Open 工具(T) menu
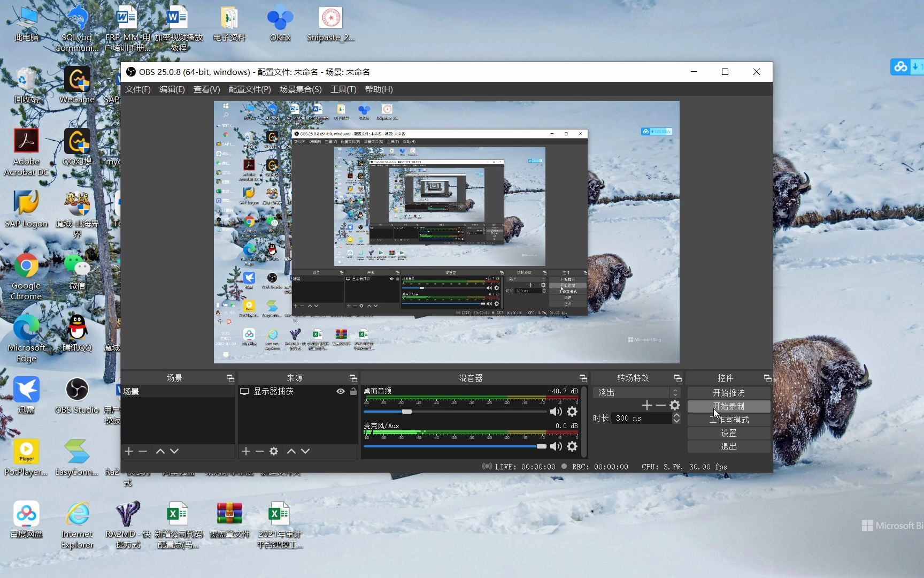Screen dimensions: 924x578 click(343, 89)
